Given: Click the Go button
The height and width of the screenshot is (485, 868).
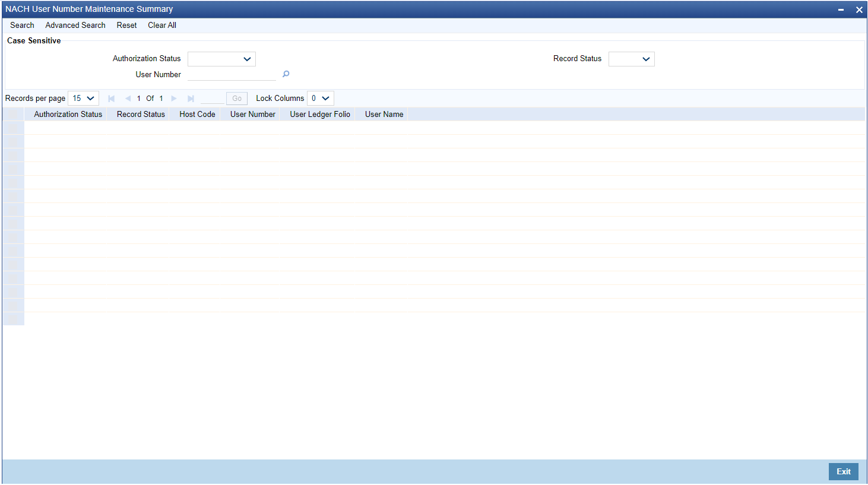Looking at the screenshot, I should tap(237, 99).
